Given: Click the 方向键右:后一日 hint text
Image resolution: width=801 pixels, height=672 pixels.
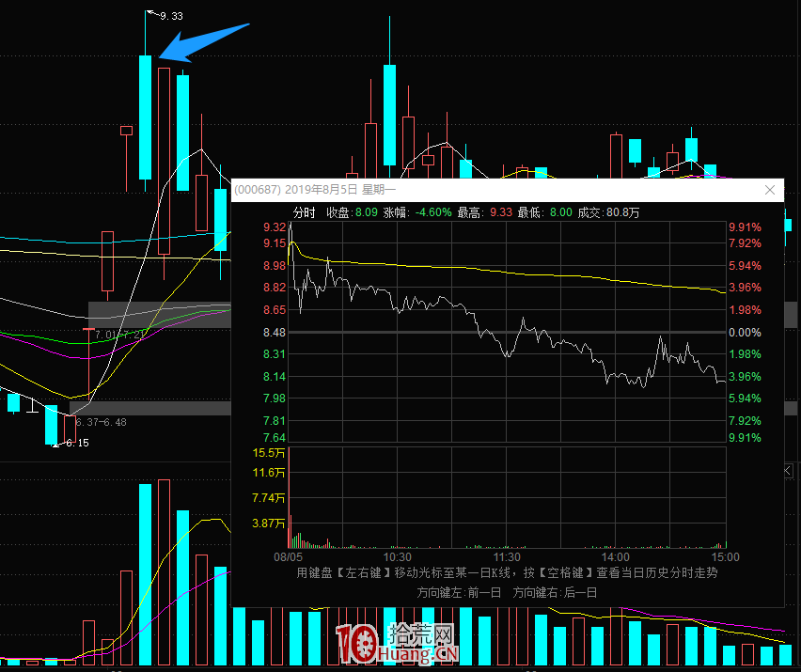Looking at the screenshot, I should click(555, 592).
